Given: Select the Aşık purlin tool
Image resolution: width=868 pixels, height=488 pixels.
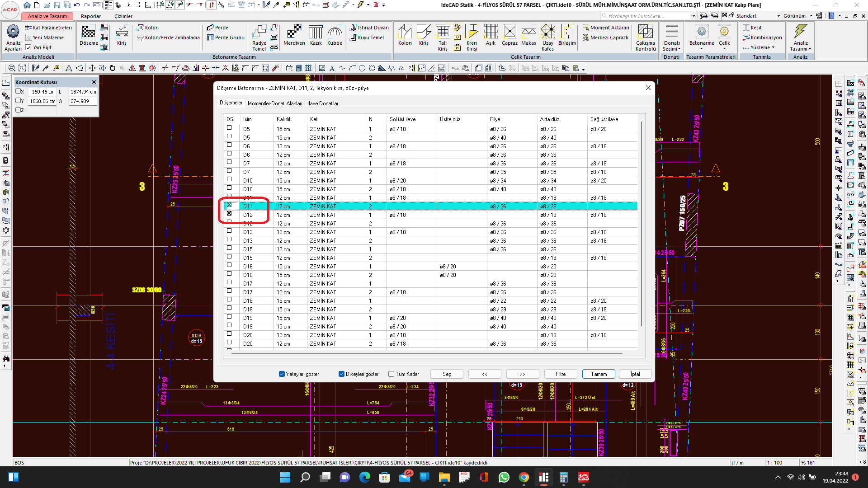Looking at the screenshot, I should point(491,35).
